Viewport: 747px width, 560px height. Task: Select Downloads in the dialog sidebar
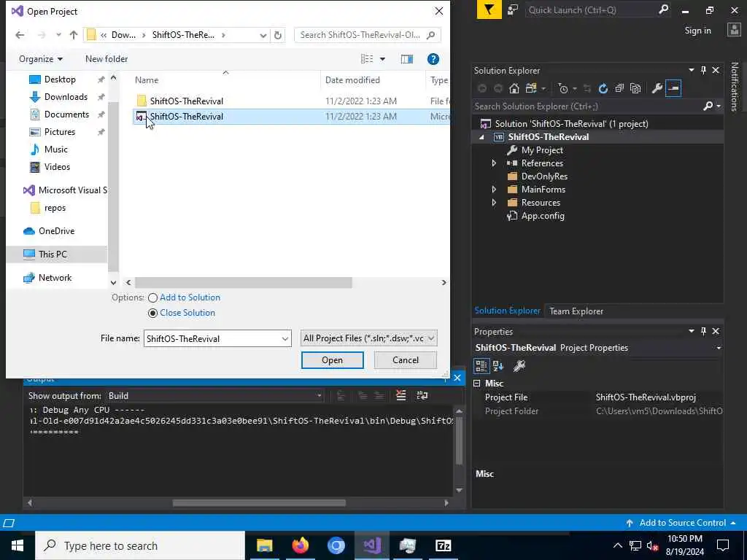point(66,97)
